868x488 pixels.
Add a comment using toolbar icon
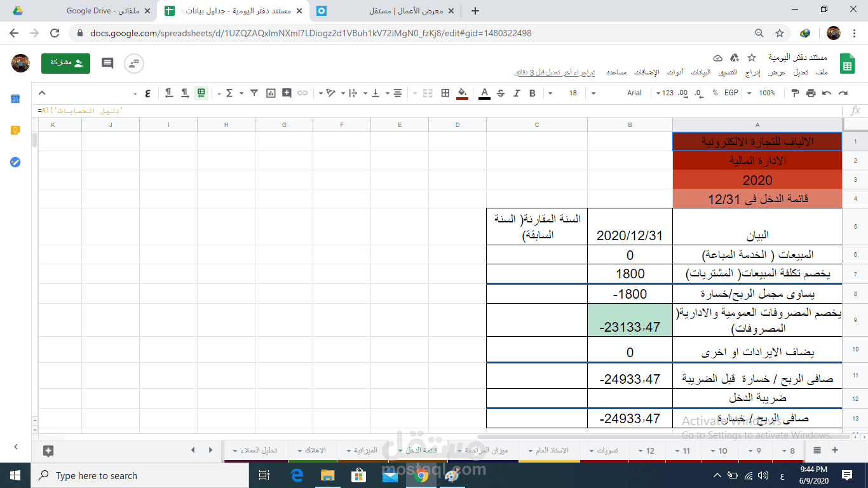point(287,93)
